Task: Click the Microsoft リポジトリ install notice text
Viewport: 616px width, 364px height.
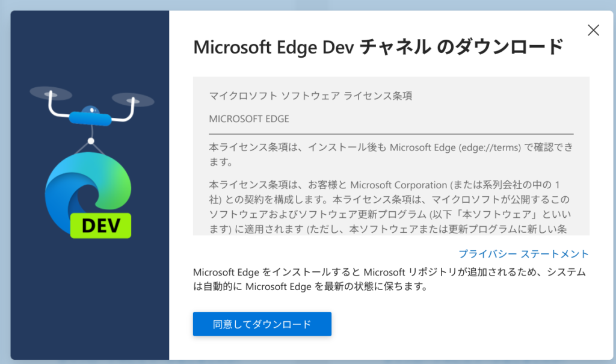Action: click(389, 279)
